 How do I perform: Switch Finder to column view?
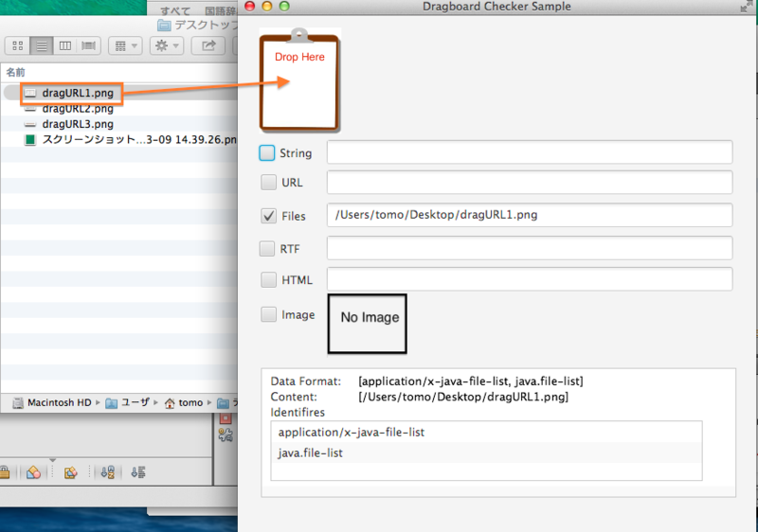64,45
